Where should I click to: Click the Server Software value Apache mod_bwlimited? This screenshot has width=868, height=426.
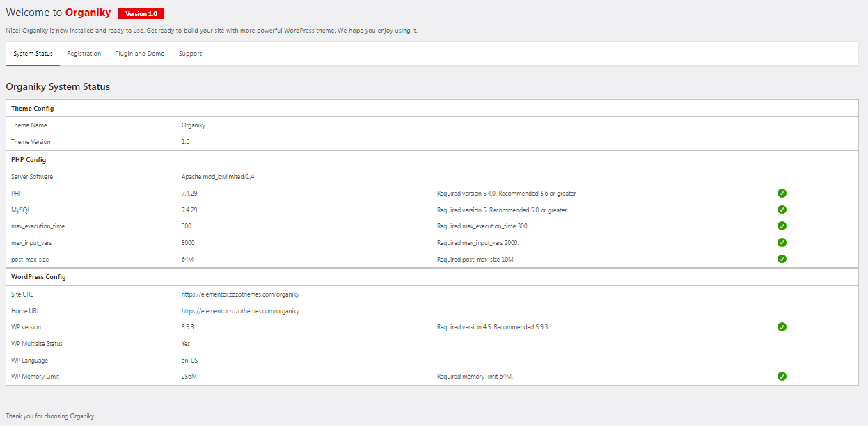tap(218, 177)
